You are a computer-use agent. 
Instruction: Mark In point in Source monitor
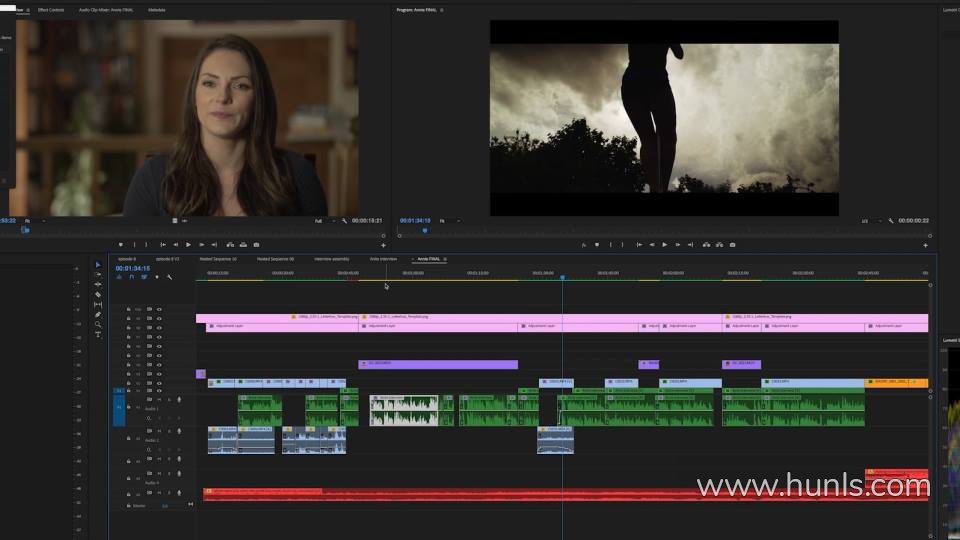pos(135,245)
